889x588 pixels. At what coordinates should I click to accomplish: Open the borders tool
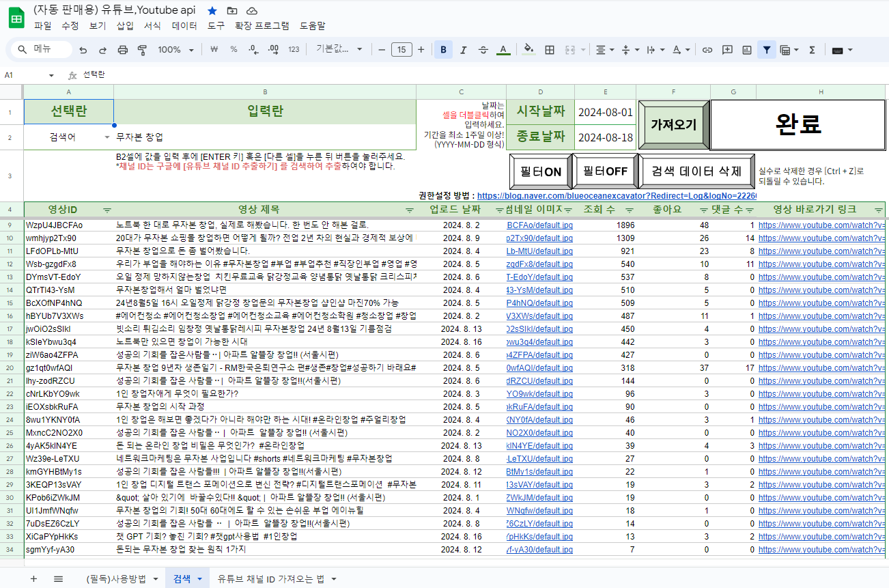tap(550, 50)
